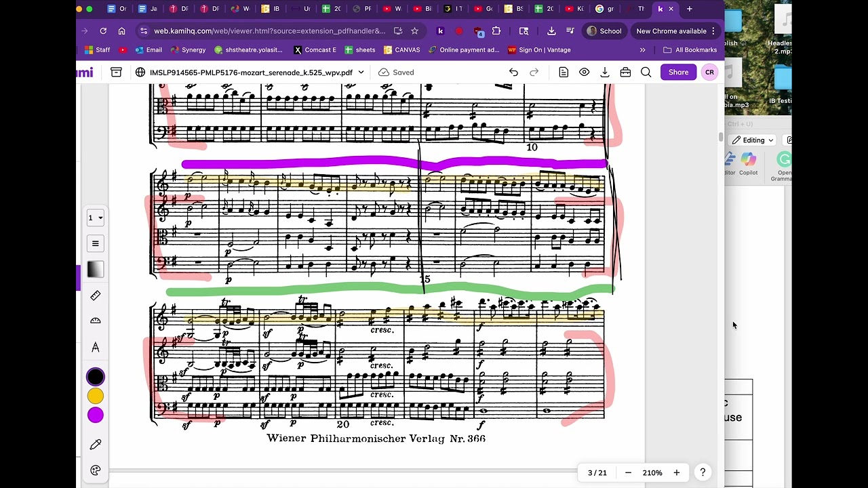This screenshot has height=488, width=868.
Task: Choose the magenta color swatch
Action: [95, 415]
